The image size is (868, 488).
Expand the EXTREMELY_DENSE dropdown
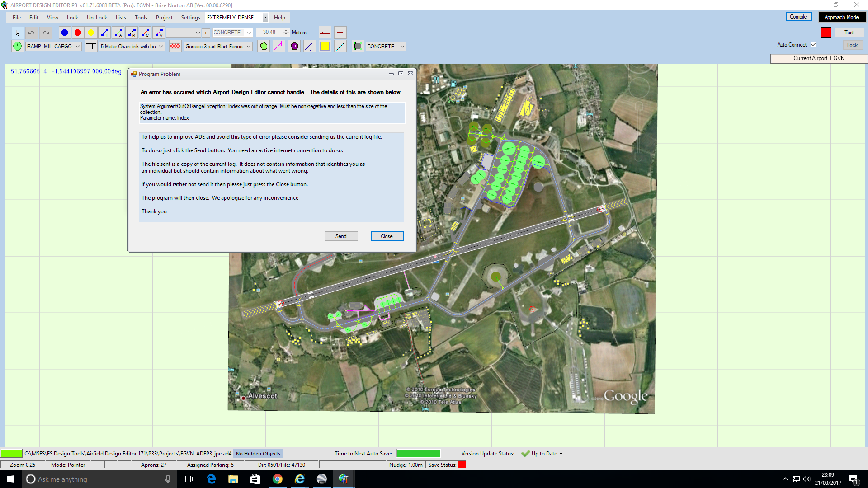(x=265, y=18)
